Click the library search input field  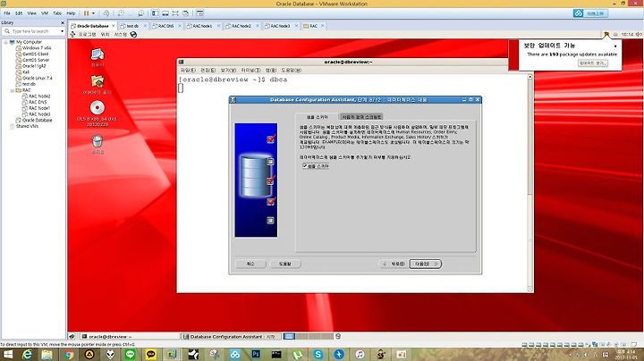(33, 31)
